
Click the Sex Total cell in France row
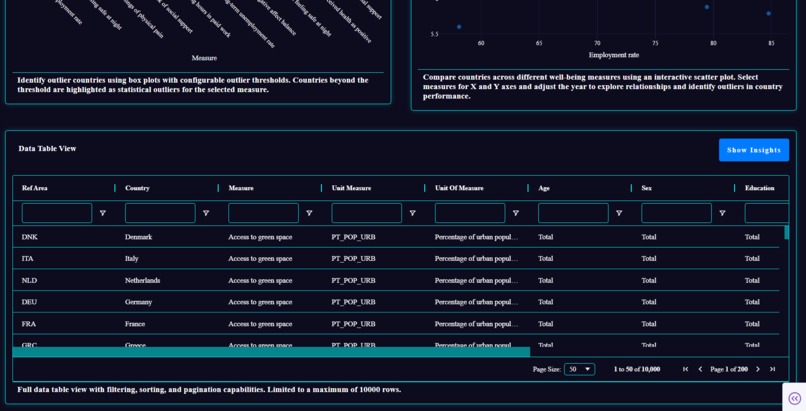pos(649,324)
